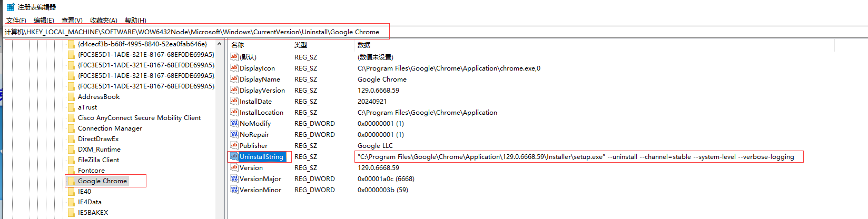Click the chrome.exe,0 DisplayIcon data
Image resolution: width=868 pixels, height=219 pixels.
click(449, 68)
